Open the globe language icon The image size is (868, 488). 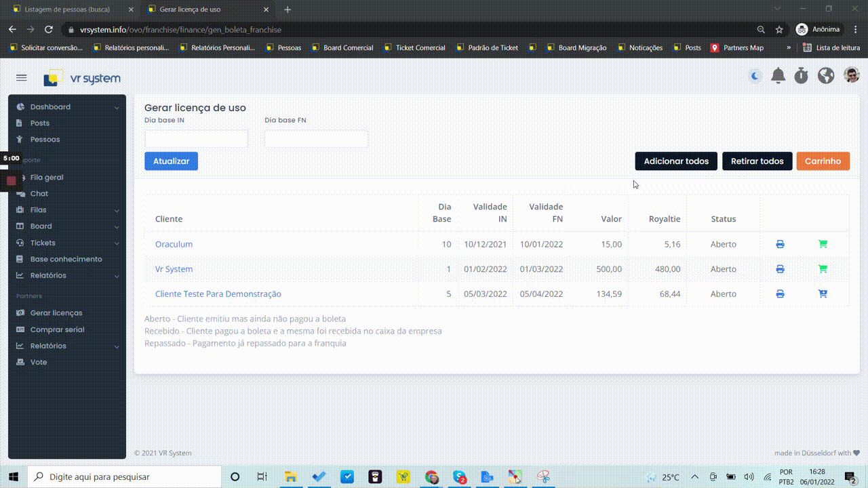point(825,76)
